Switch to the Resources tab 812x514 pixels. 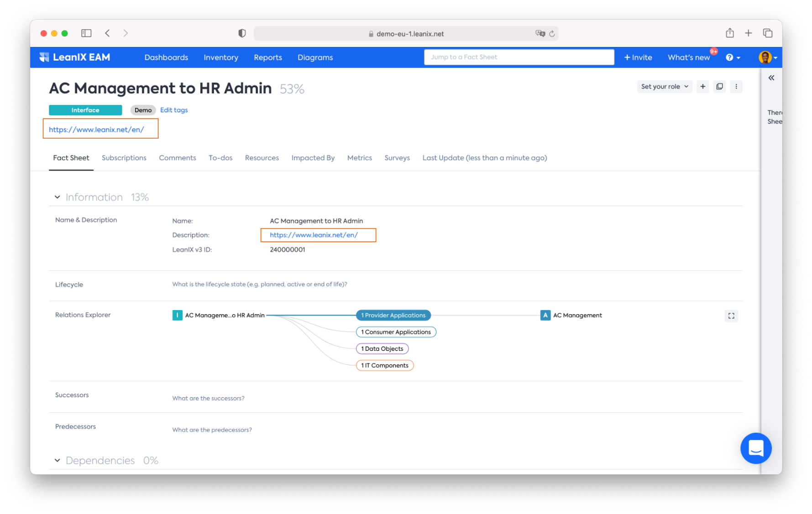point(262,158)
